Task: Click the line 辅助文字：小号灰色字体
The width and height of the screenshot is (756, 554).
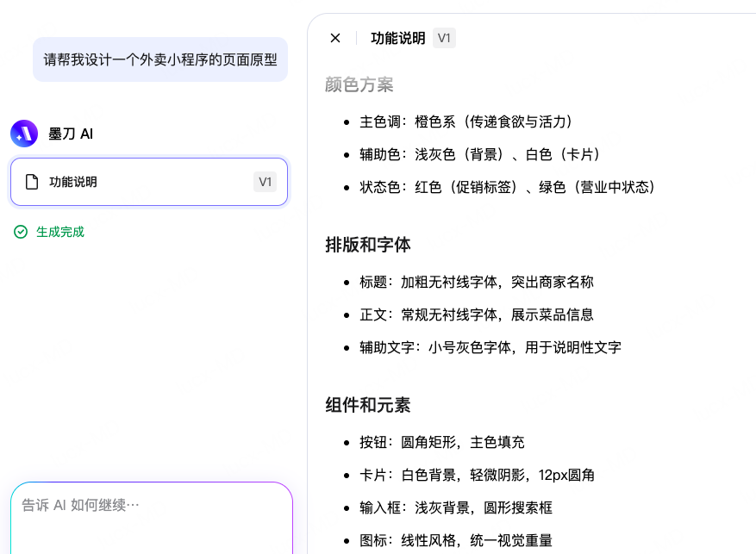Action: [490, 347]
